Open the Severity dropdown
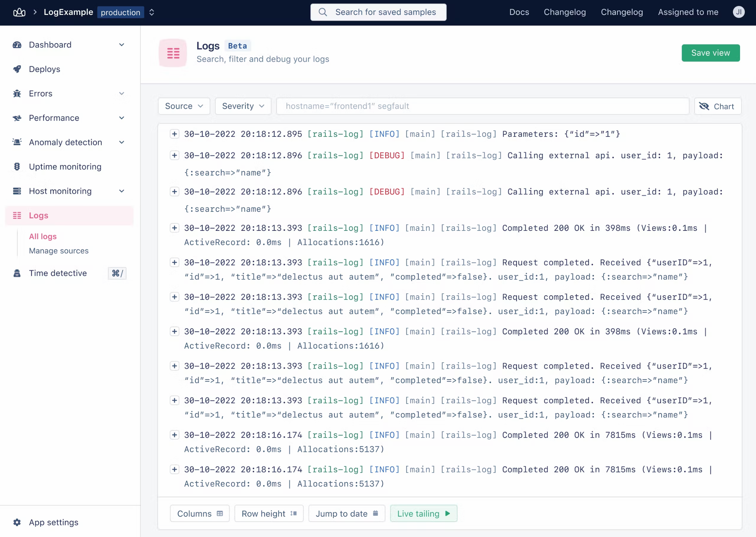756x537 pixels. (243, 106)
